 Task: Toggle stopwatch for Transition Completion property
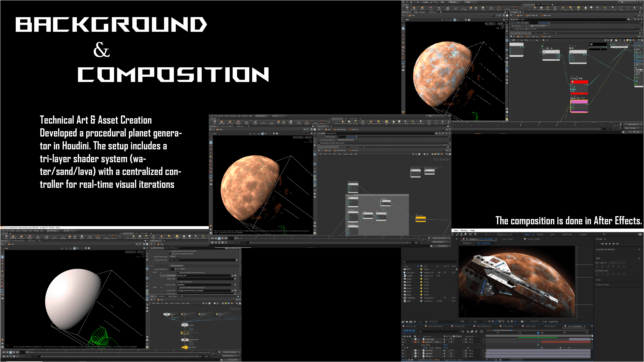424,347
